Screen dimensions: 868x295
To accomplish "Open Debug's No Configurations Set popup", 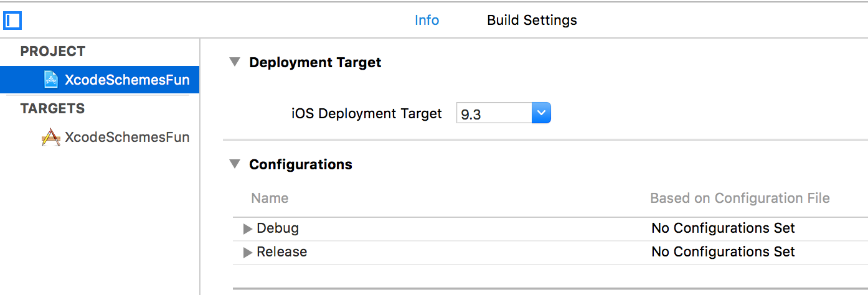I will click(x=723, y=228).
